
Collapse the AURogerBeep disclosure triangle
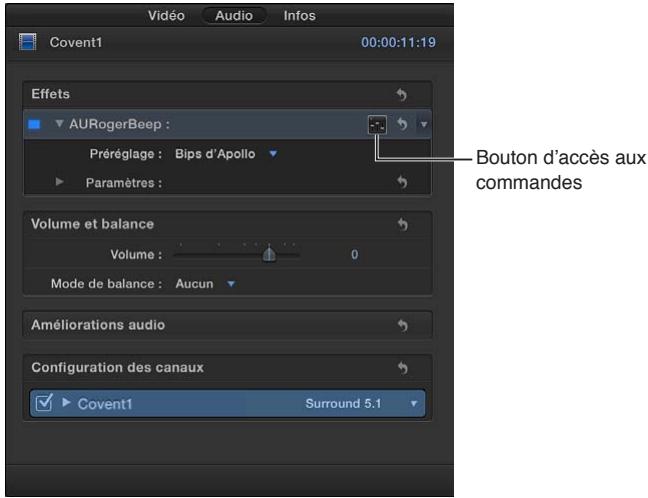60,123
